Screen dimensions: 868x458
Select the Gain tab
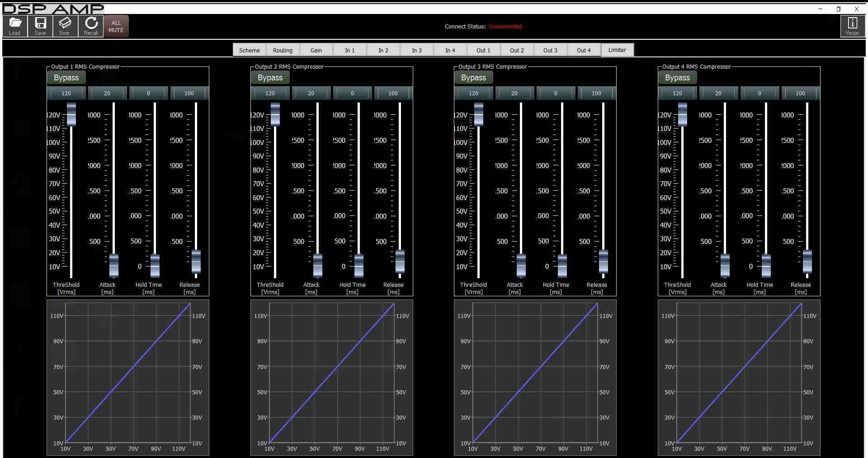(x=316, y=50)
